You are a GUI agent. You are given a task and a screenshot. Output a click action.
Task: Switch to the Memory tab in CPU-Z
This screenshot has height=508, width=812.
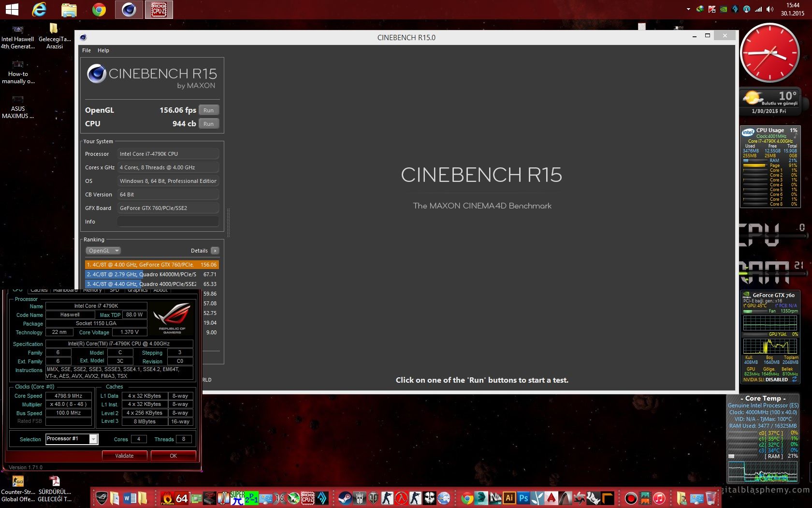(x=92, y=290)
